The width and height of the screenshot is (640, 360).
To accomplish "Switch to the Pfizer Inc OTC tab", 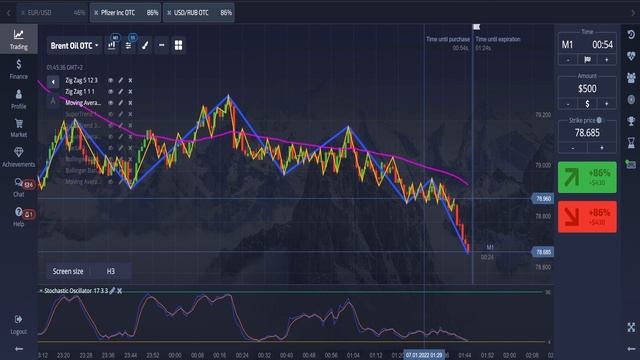I will click(125, 13).
